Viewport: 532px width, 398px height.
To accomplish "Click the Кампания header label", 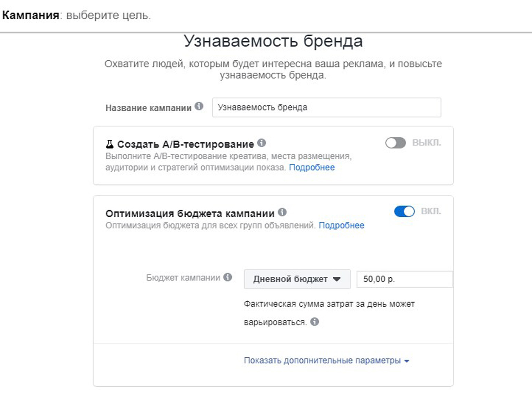I will pos(30,15).
